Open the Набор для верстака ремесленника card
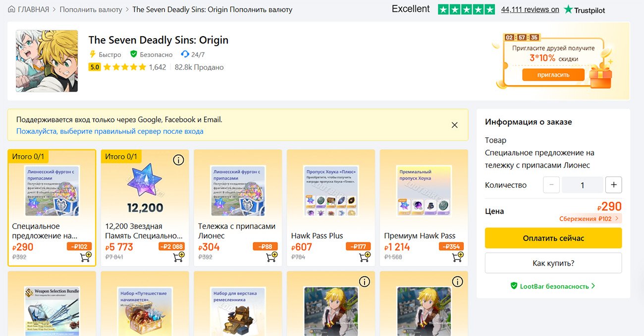 238,303
